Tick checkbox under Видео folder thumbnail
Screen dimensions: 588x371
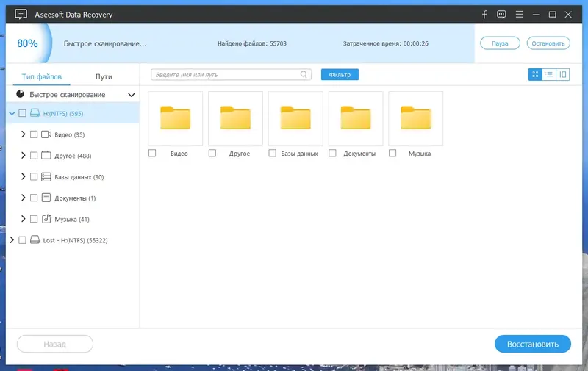click(x=152, y=153)
